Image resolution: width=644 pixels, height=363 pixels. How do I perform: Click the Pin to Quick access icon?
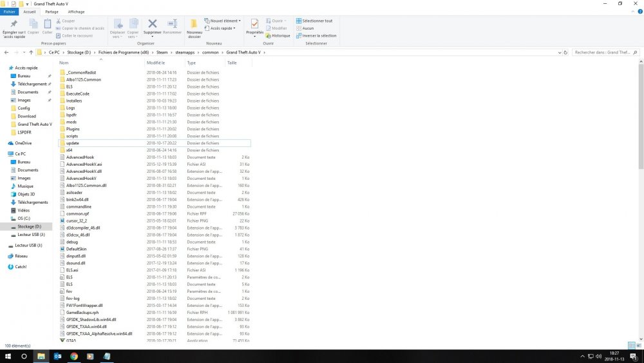pos(14,24)
